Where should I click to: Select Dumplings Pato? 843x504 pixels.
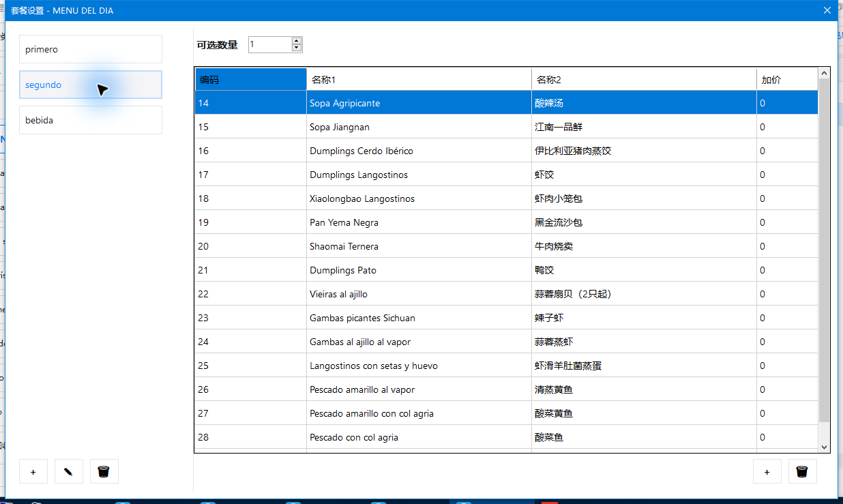(x=506, y=270)
